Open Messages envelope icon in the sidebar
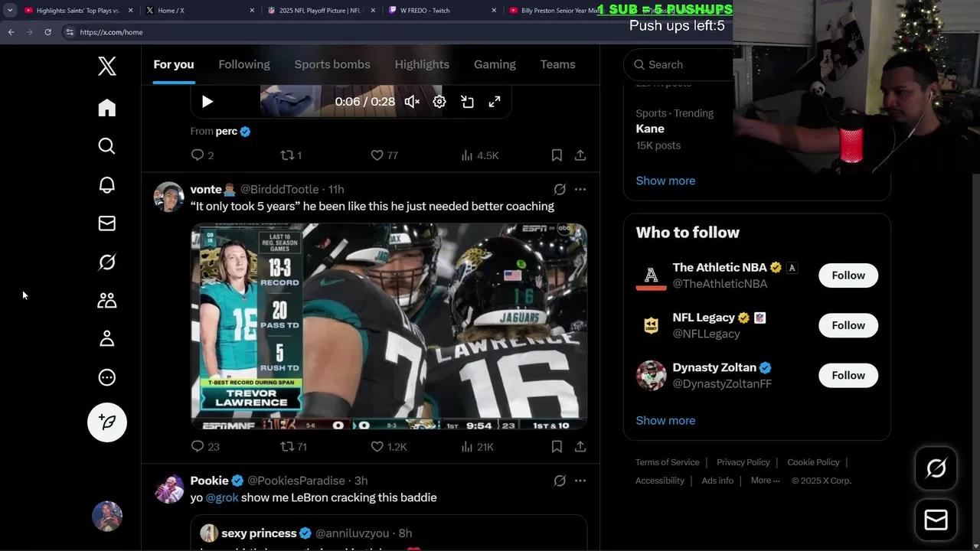This screenshot has height=551, width=980. (107, 223)
